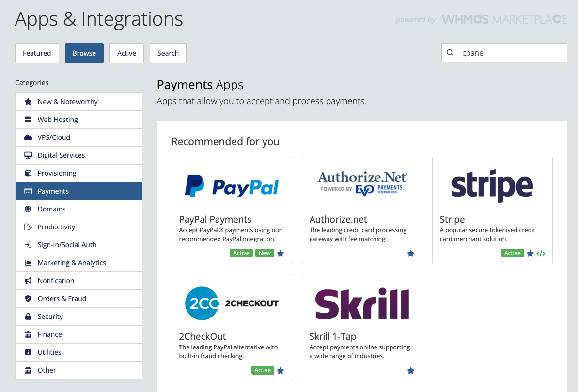Click the Active badge on the 2CheckOut card

263,370
